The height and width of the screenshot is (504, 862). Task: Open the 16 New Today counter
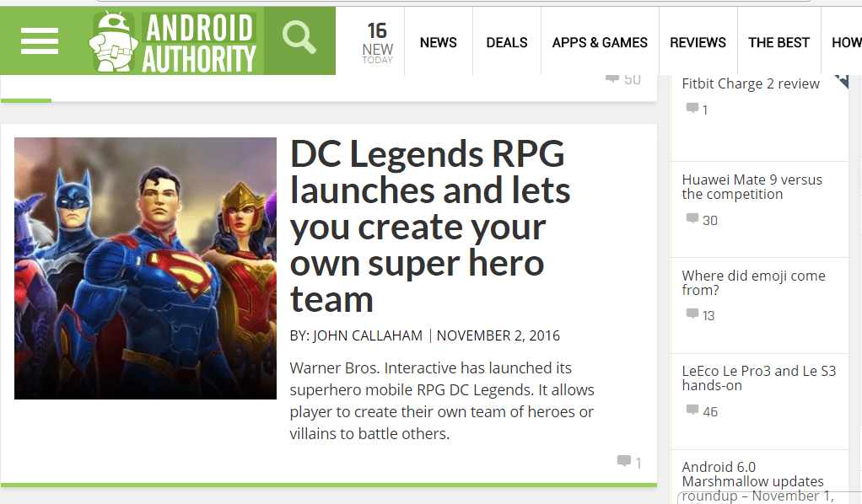click(x=377, y=42)
